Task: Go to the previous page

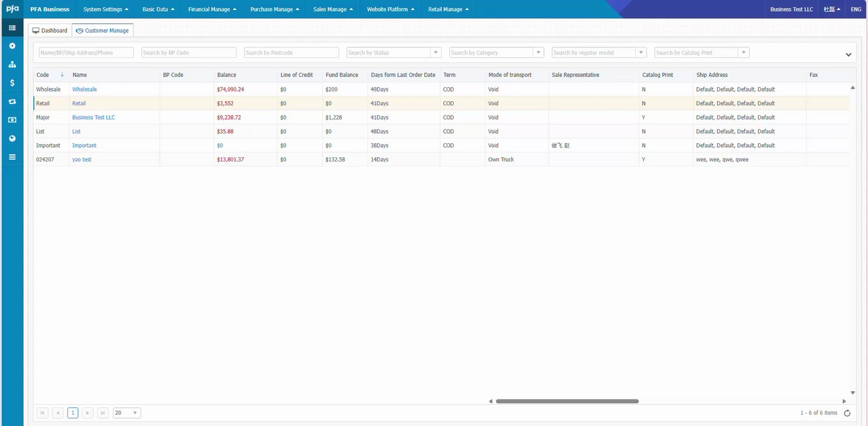Action: click(x=58, y=413)
